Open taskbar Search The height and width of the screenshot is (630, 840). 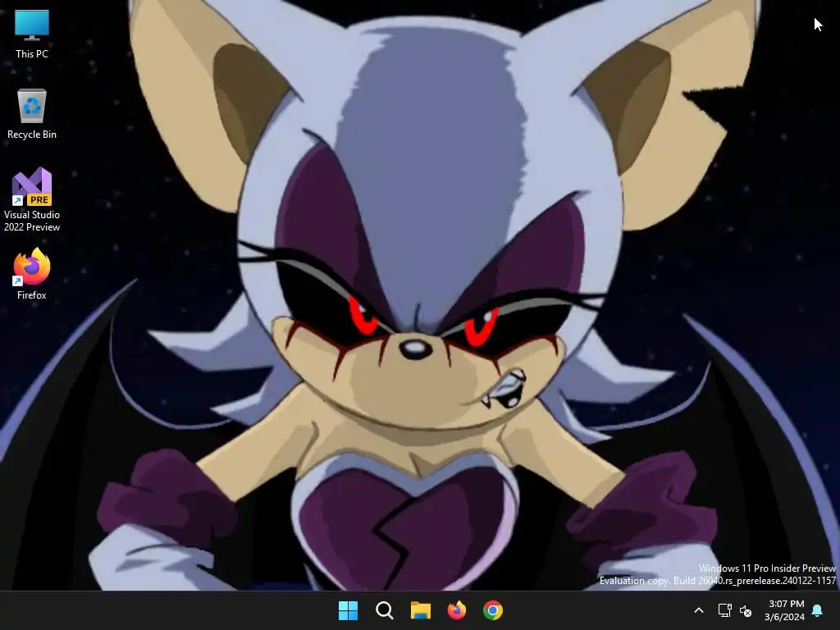[x=384, y=610]
